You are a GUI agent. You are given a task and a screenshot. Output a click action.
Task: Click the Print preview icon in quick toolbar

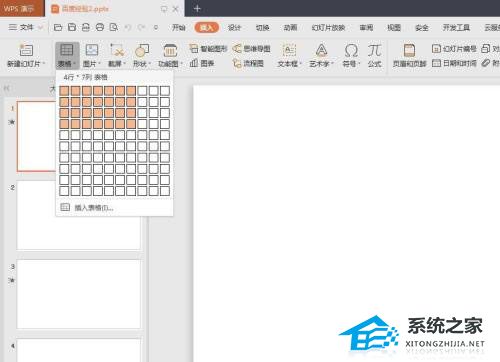[114, 27]
